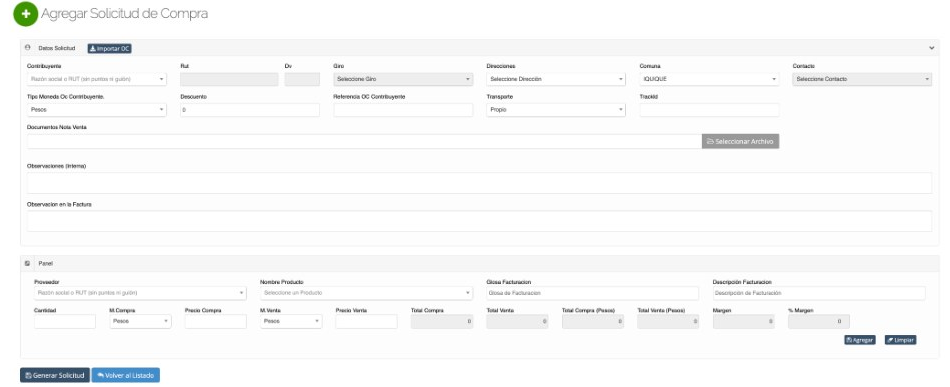Click the Seleccionar Archivo button
The width and height of the screenshot is (950, 387).
tap(740, 141)
